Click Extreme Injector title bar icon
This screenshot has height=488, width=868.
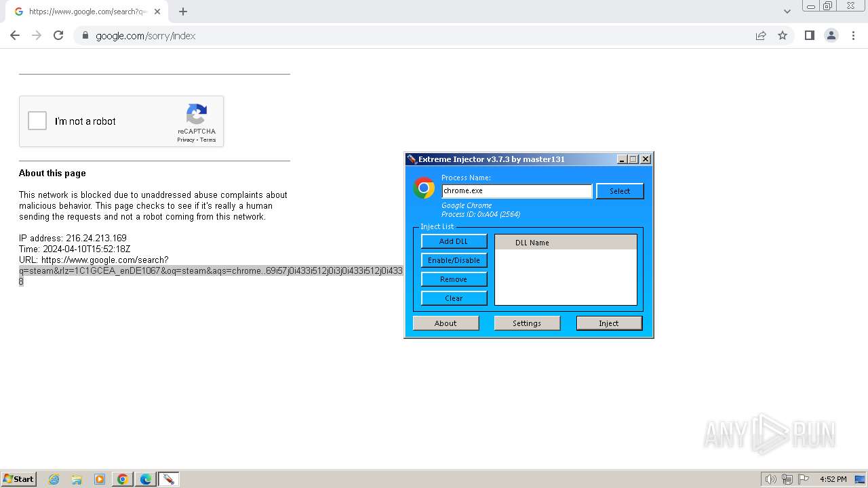(x=412, y=159)
